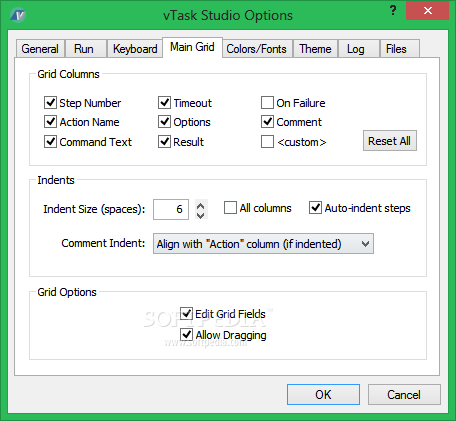Disable Allow Dragging option
The height and width of the screenshot is (421, 456).
coord(186,334)
